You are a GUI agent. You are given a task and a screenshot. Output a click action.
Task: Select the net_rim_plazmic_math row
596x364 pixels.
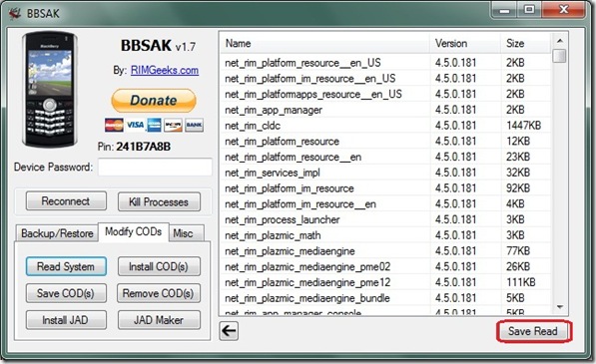pos(385,235)
